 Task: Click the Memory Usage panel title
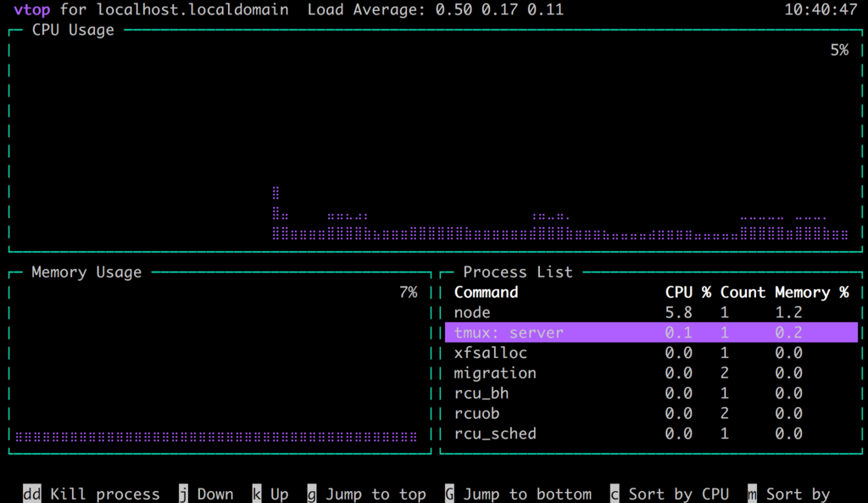coord(86,272)
